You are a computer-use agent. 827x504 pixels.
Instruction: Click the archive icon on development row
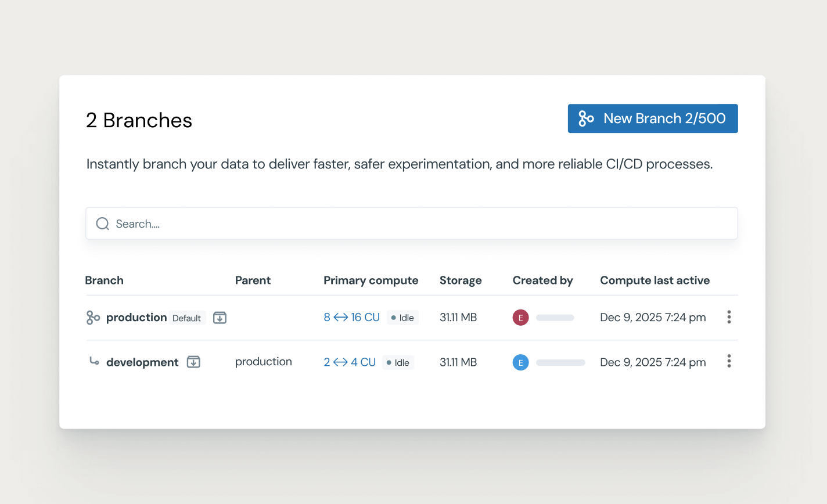193,362
